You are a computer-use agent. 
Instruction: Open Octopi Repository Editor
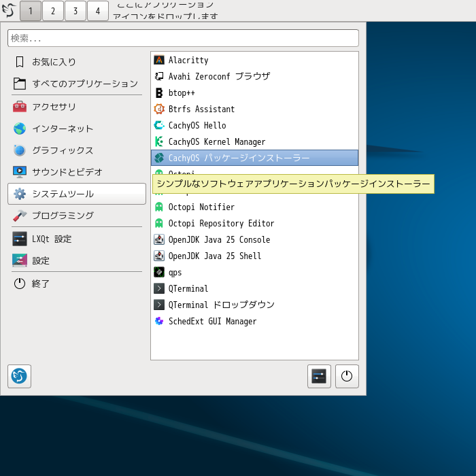pos(254,224)
